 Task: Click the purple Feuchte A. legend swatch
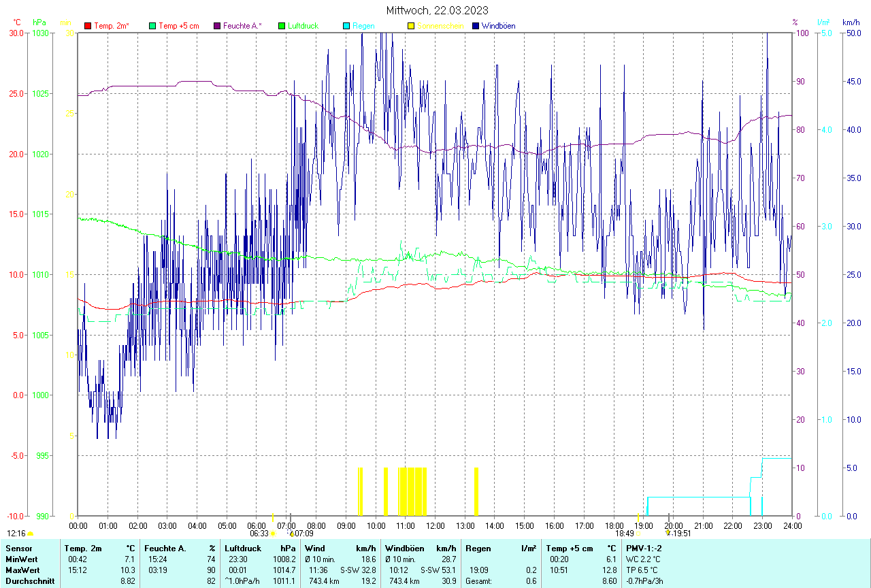coord(217,26)
